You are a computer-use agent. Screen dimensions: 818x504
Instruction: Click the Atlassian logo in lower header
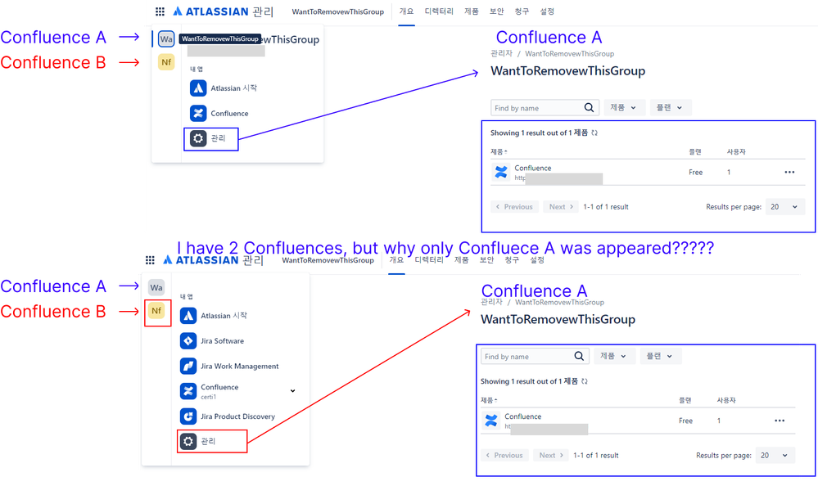pos(201,260)
